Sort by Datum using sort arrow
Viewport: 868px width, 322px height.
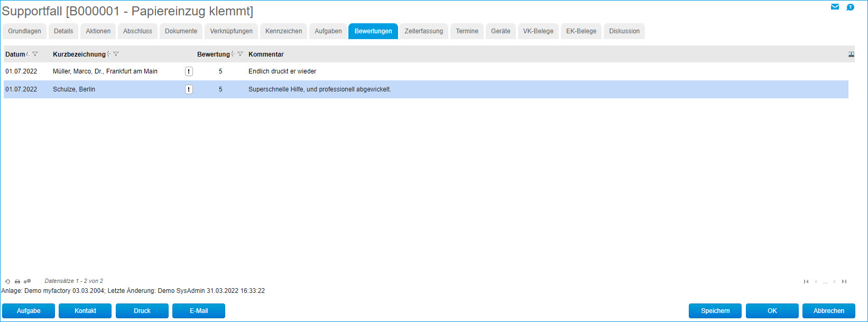28,54
